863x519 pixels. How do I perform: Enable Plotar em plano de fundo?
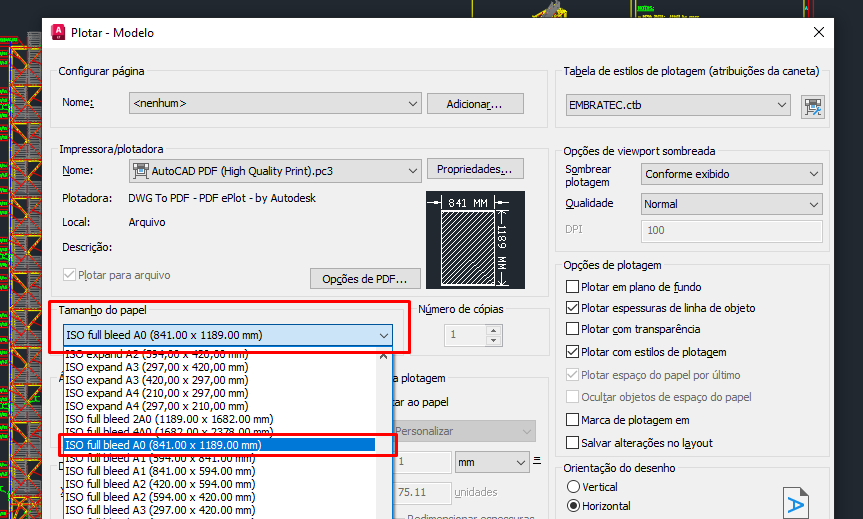(573, 287)
